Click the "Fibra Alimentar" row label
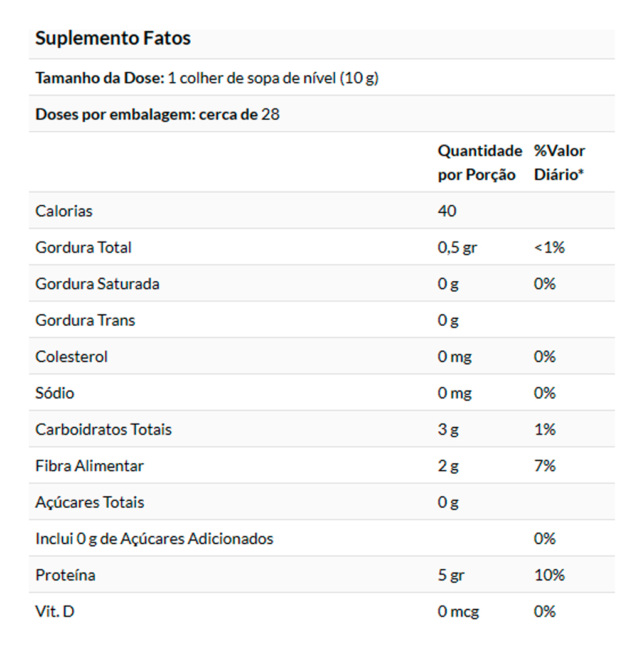 click(x=90, y=466)
